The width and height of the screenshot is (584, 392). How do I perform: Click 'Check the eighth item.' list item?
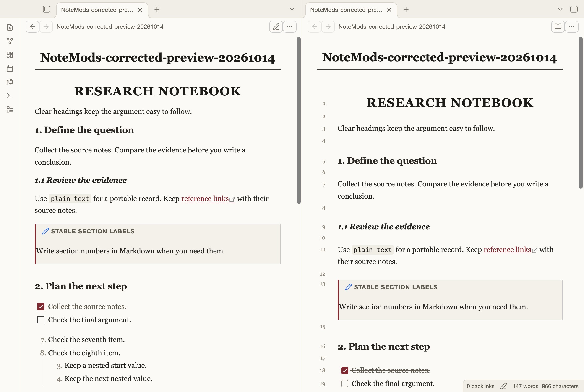[84, 353]
